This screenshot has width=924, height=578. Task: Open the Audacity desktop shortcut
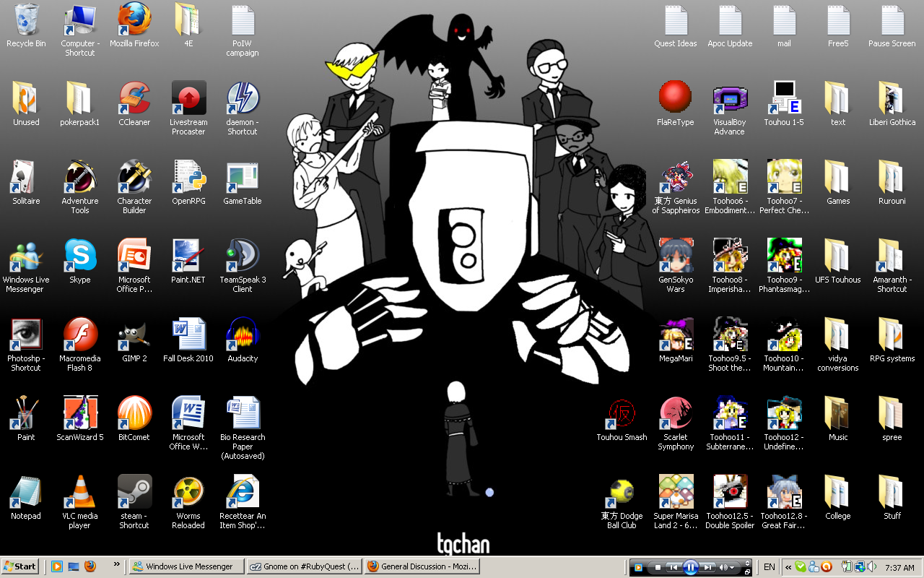tap(243, 336)
